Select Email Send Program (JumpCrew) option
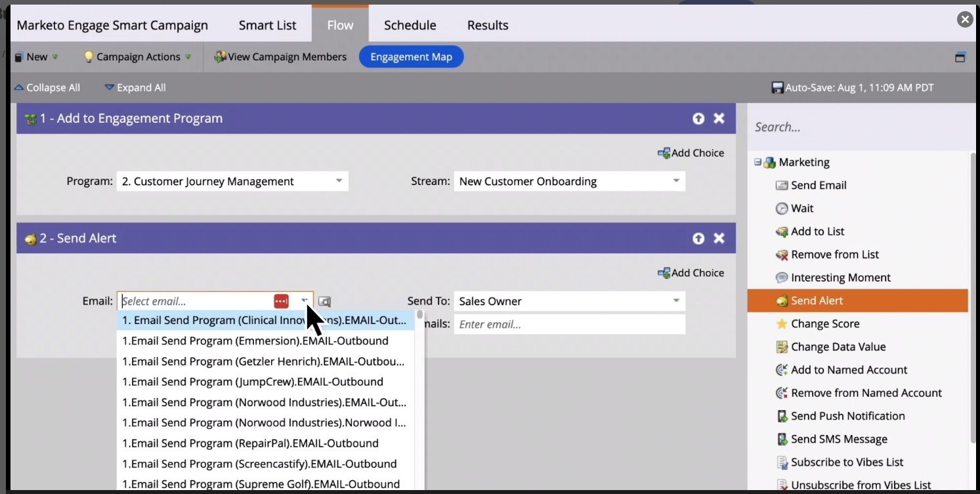980x494 pixels. click(266, 382)
